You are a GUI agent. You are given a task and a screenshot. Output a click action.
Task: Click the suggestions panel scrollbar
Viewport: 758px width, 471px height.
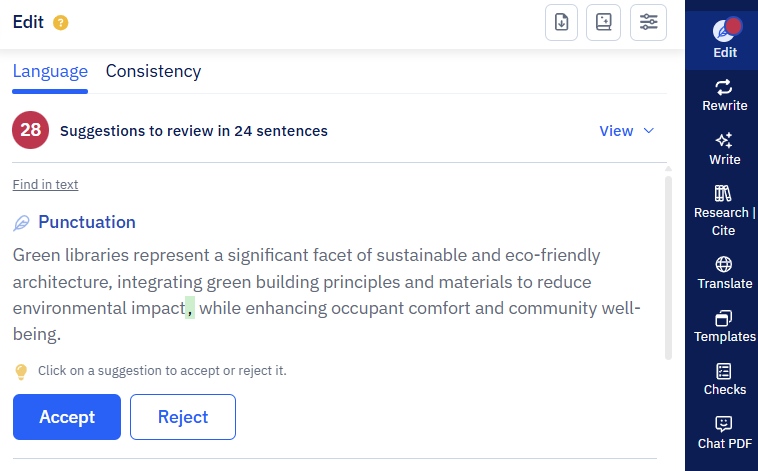coord(668,267)
